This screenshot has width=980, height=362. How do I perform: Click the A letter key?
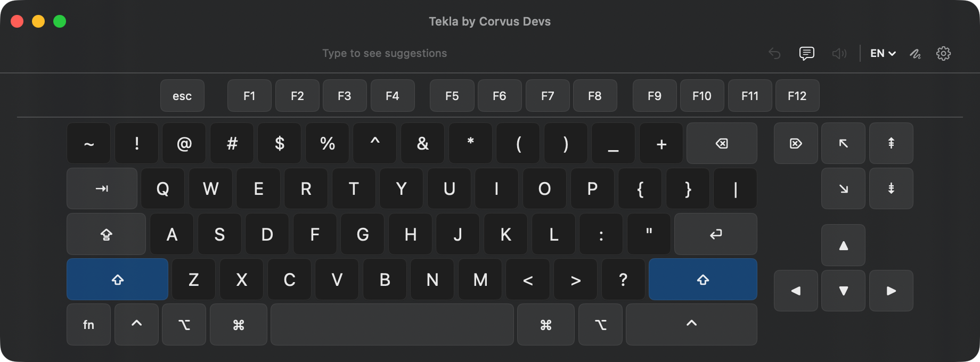click(x=171, y=234)
